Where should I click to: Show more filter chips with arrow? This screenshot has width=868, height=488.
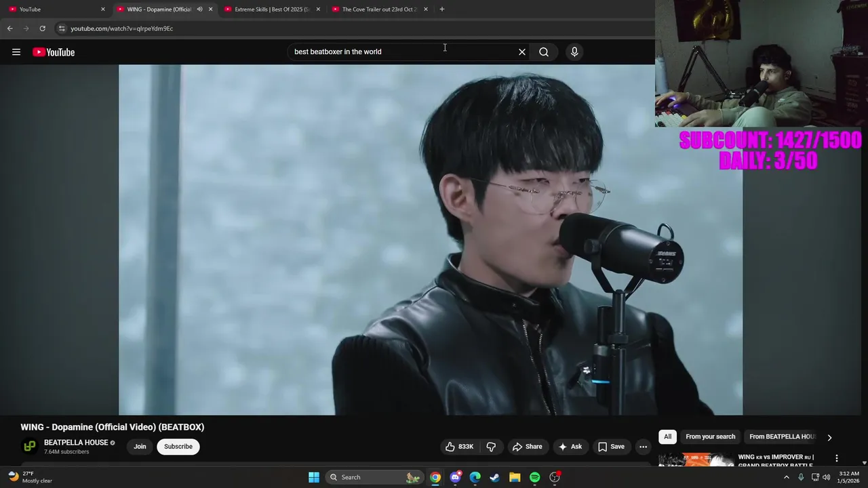click(829, 437)
